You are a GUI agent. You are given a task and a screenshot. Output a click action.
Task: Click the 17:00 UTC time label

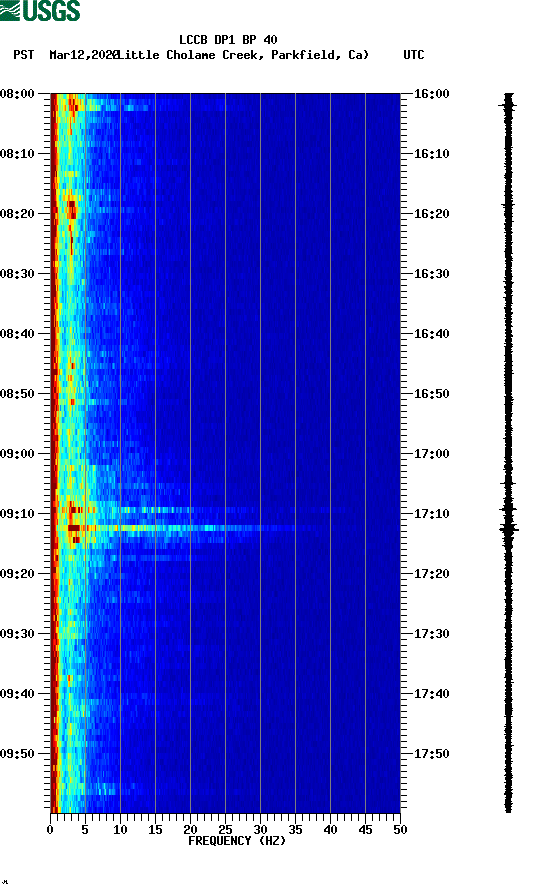pyautogui.click(x=431, y=454)
